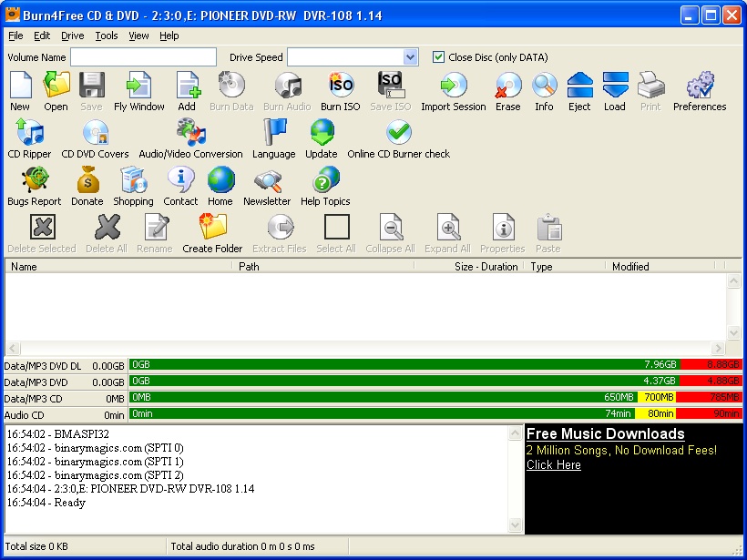
Task: Open the View menu
Action: 138,36
